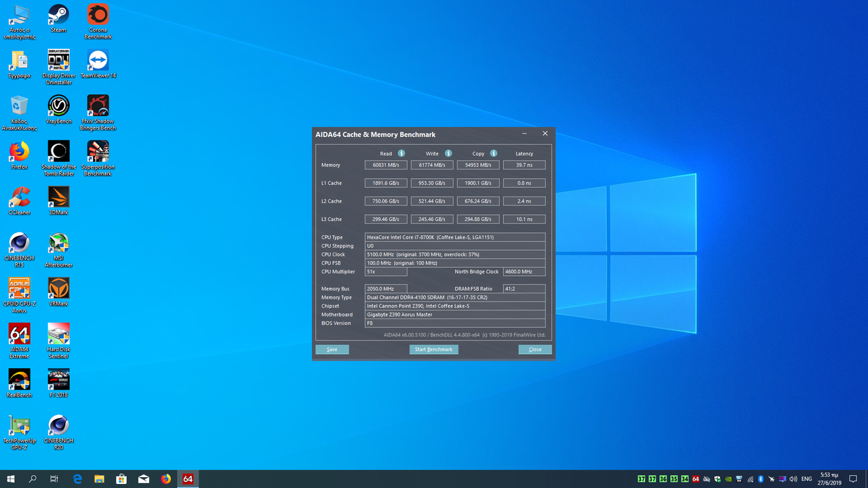868x488 pixels.
Task: Click North Bridge Clock value 4600.0 MHz
Action: click(x=524, y=272)
